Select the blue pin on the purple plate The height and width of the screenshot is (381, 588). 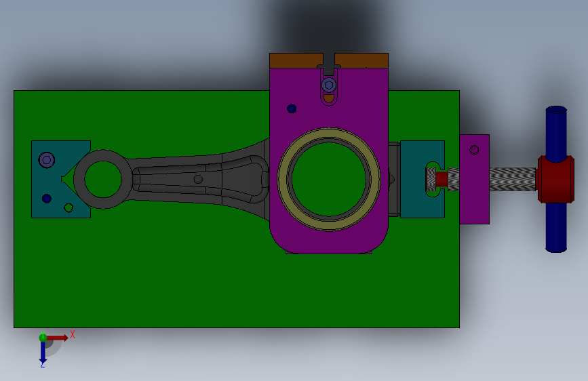tap(292, 108)
